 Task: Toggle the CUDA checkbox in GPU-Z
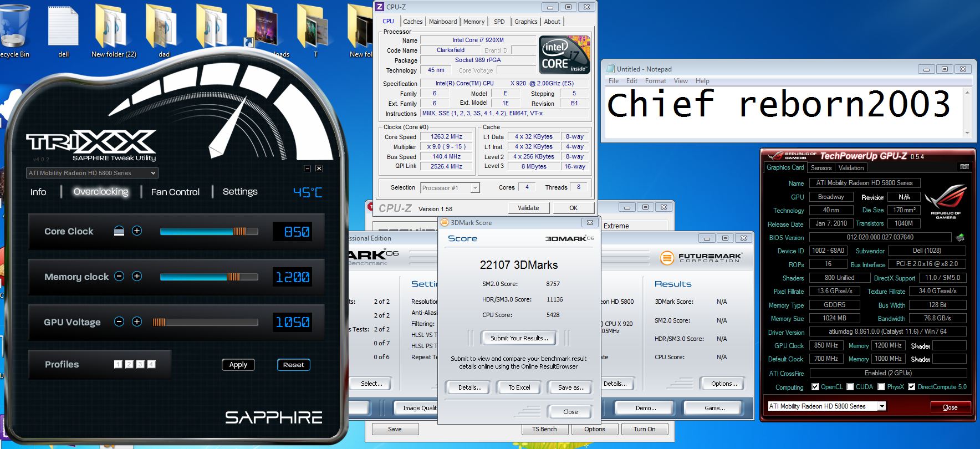coord(850,387)
